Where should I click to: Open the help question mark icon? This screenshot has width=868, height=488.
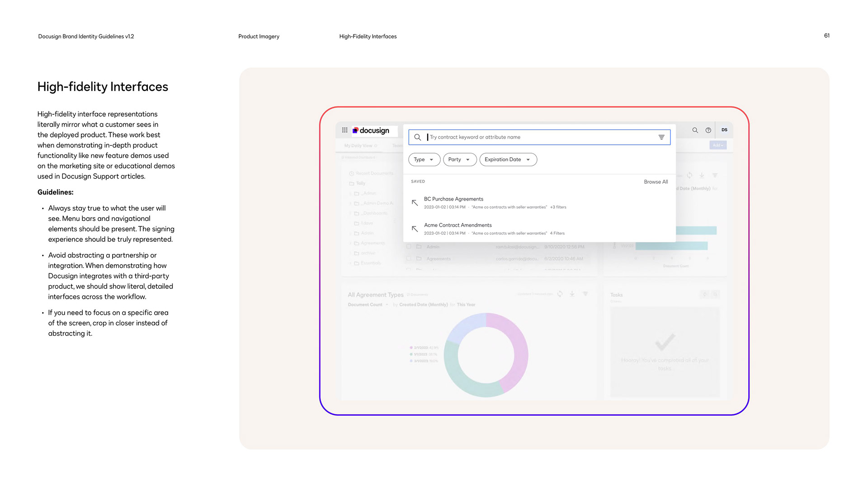(x=708, y=130)
